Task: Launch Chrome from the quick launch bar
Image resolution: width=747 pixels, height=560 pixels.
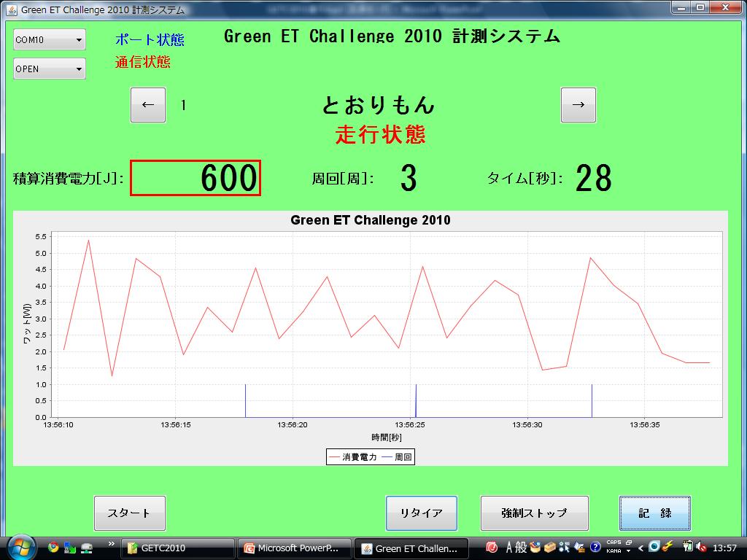Action: 53,548
